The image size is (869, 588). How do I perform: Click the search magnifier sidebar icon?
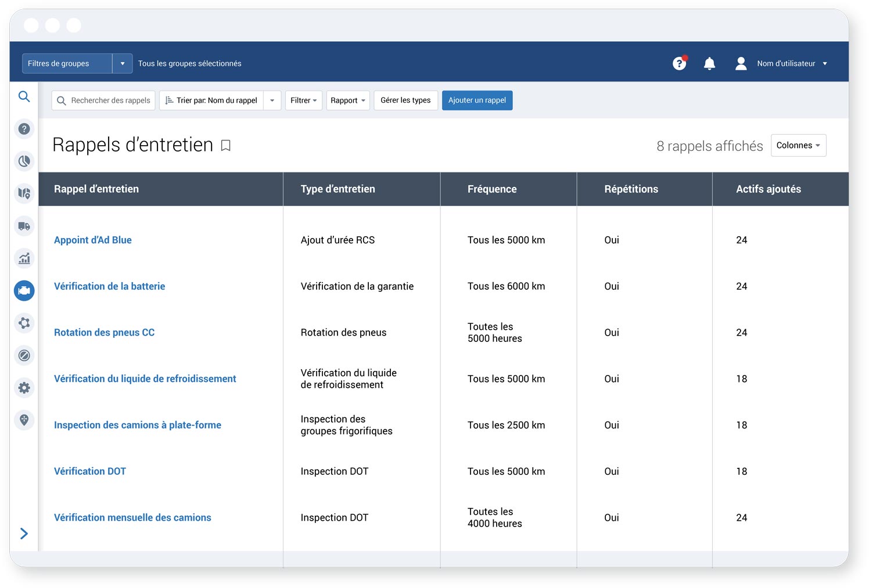[x=24, y=96]
